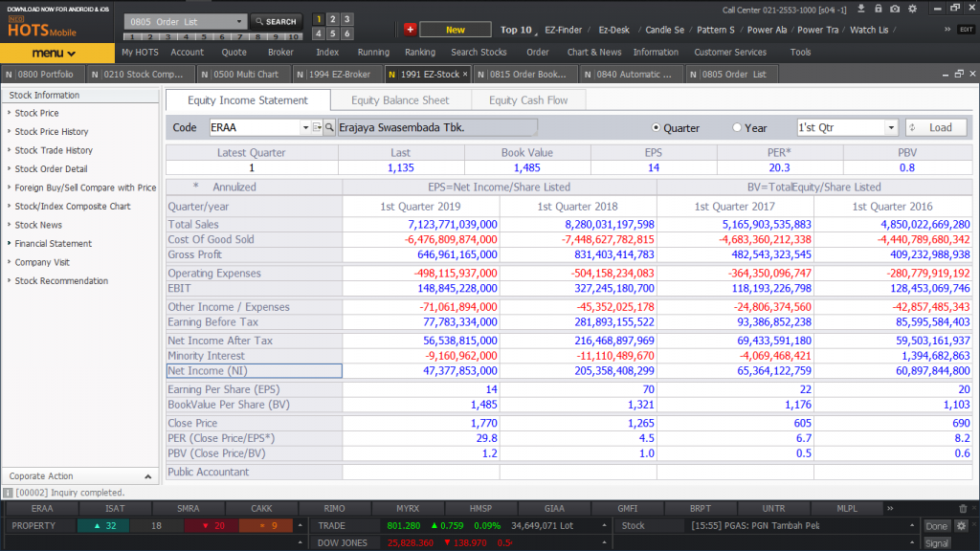Open the stock list icon beside the code field

point(317,127)
